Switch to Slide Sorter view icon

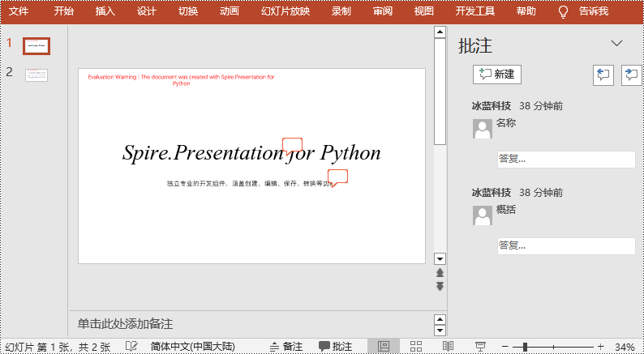(x=416, y=346)
